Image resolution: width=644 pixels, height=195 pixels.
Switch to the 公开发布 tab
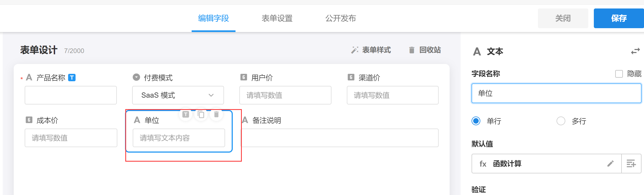(341, 18)
